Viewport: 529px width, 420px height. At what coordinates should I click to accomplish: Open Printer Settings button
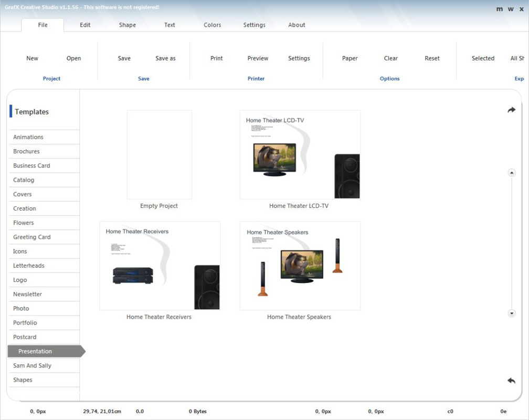point(299,58)
